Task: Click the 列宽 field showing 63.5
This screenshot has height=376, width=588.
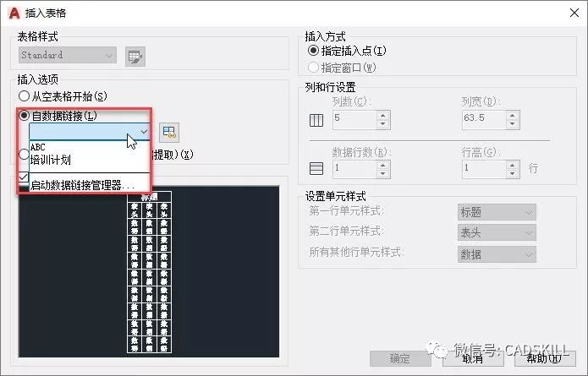Action: 484,120
